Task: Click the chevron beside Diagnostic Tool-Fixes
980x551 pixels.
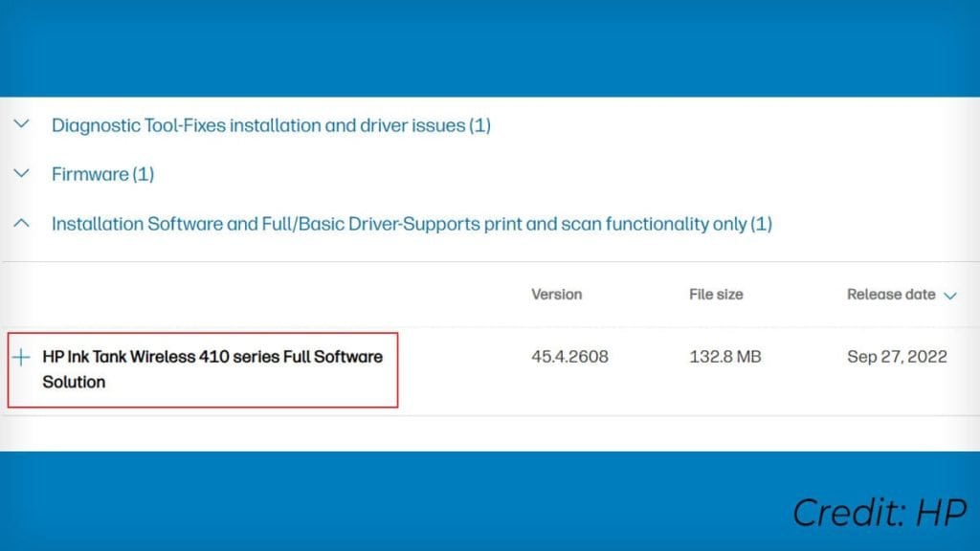Action: pyautogui.click(x=21, y=123)
